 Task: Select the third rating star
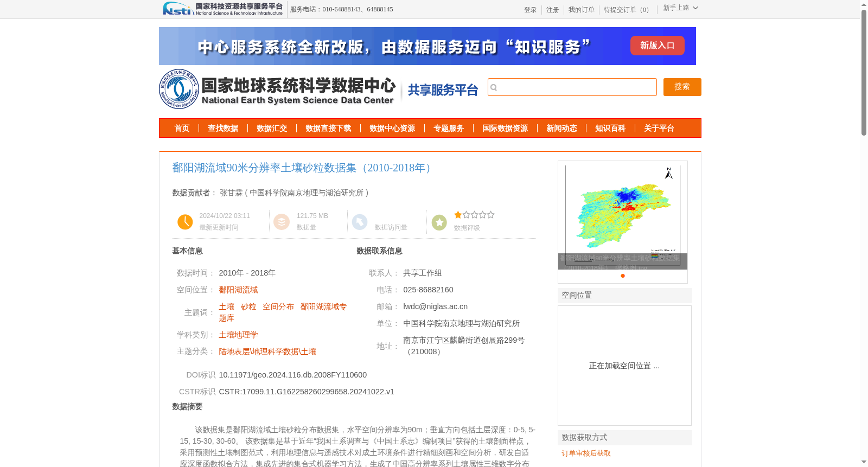(x=474, y=215)
